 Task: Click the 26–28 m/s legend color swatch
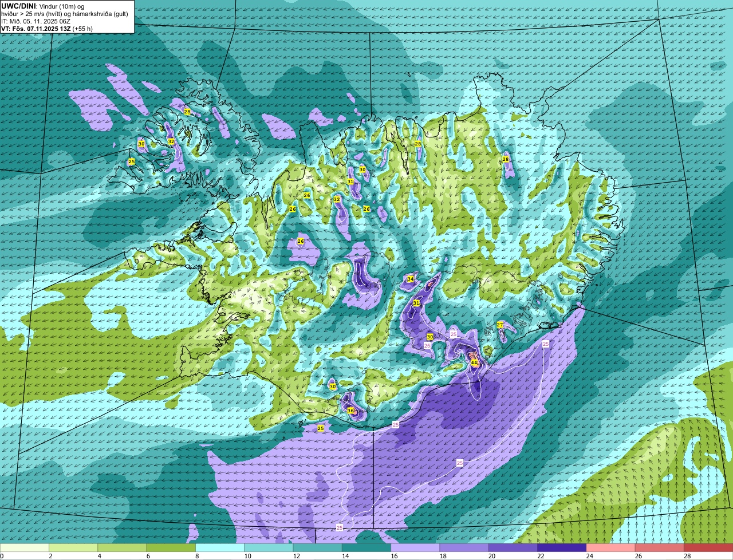click(x=660, y=547)
